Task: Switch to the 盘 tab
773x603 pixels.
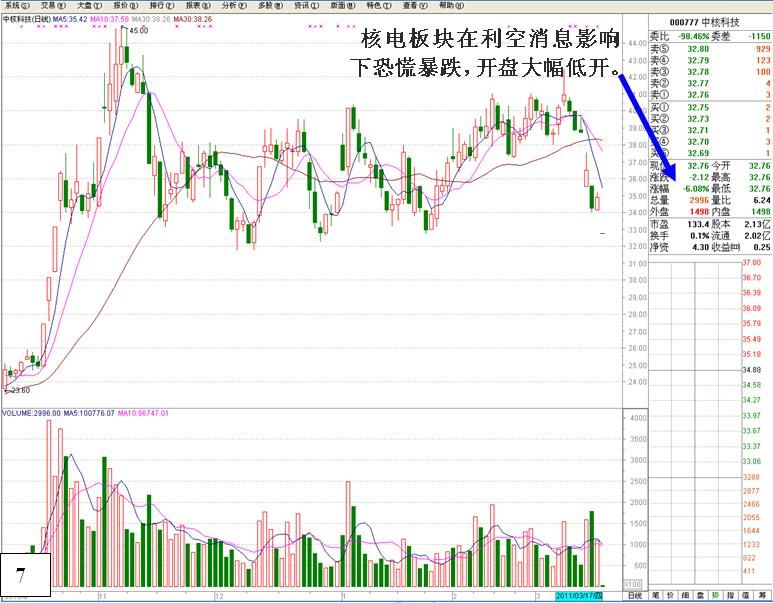Action: 700,596
